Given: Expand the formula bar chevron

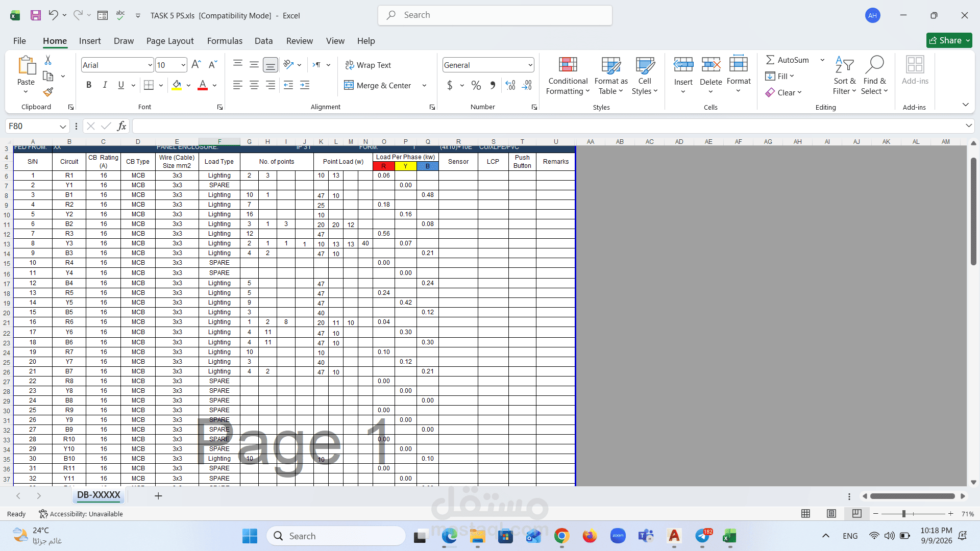Looking at the screenshot, I should (969, 126).
